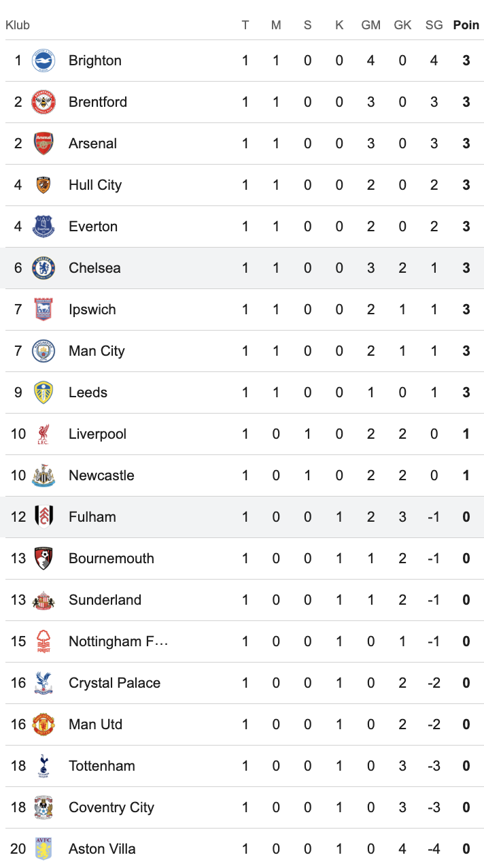This screenshot has height=868, width=484.
Task: Click the Coventry City row name
Action: 111,807
